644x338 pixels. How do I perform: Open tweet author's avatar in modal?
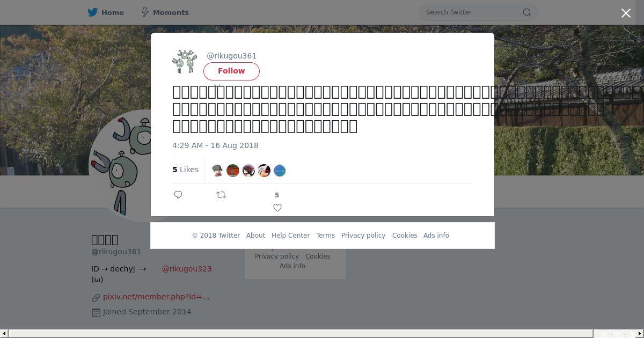(185, 61)
